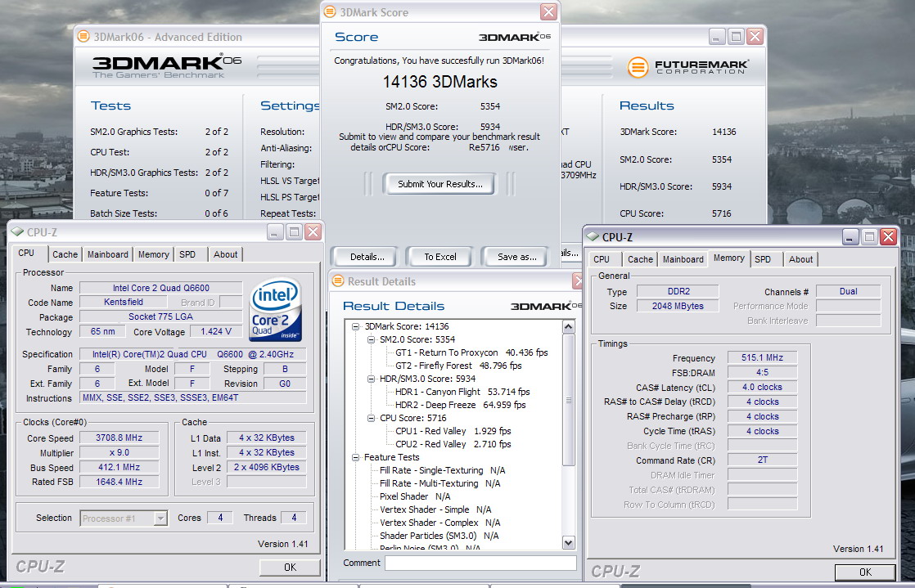Open Mainboard tab in right CPU-Z window
The width and height of the screenshot is (915, 588).
click(683, 259)
